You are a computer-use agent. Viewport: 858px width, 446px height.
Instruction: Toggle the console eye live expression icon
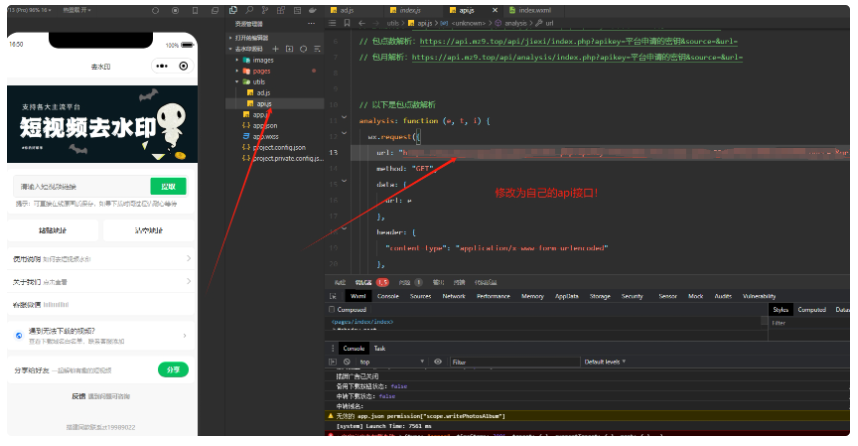click(x=438, y=361)
